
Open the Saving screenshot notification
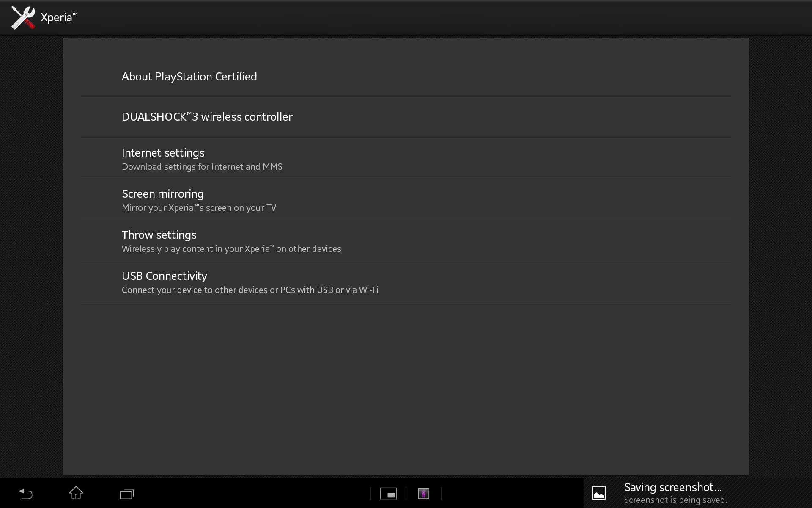[698, 493]
